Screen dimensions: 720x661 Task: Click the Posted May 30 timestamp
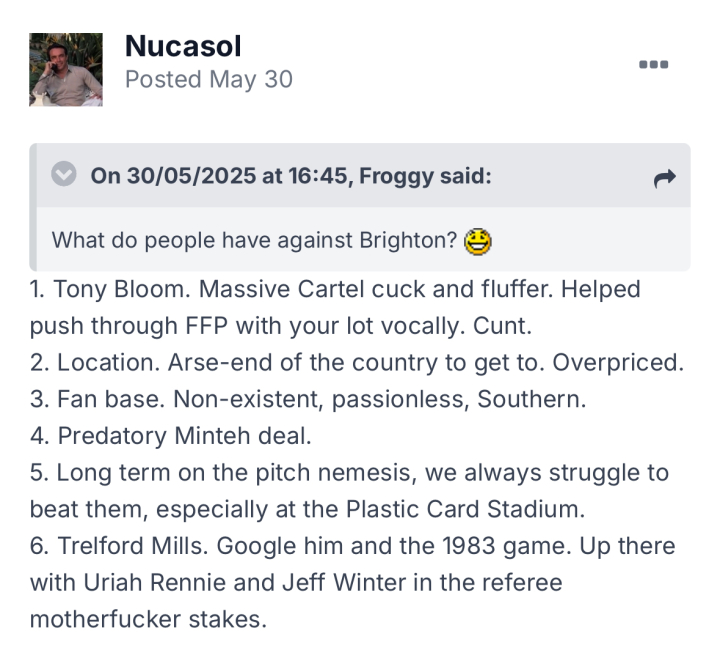pos(209,79)
